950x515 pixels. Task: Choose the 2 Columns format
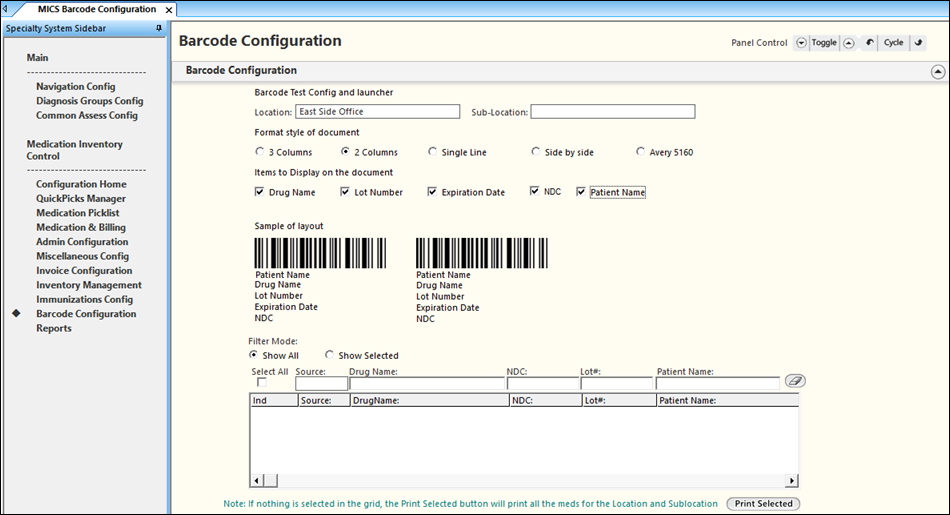point(345,151)
